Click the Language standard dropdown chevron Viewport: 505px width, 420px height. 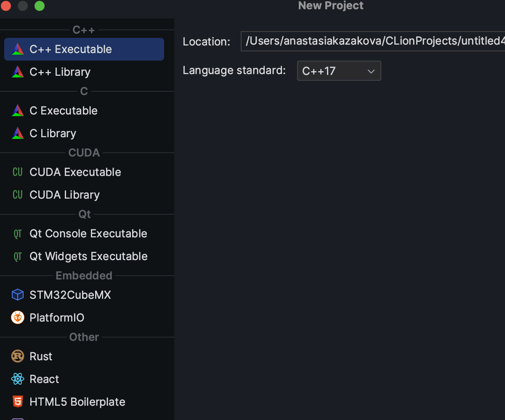click(x=371, y=71)
